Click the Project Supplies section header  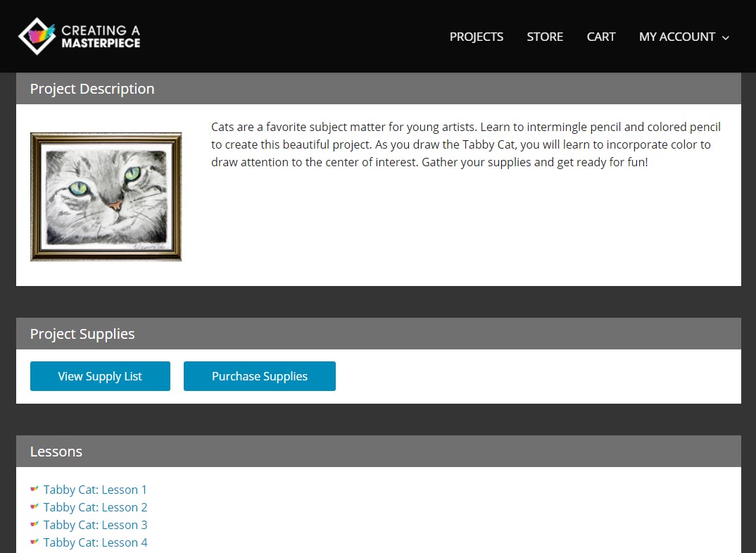(x=82, y=334)
